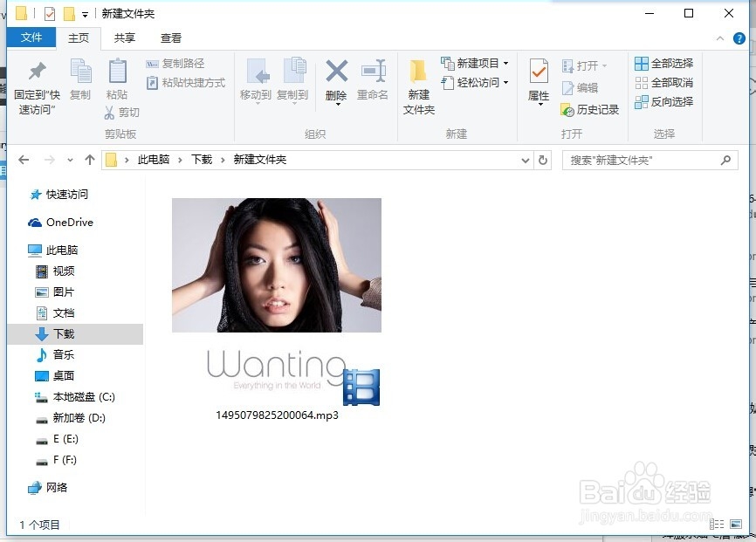
Task: Click 此电脑 in the address bar
Action: tap(154, 160)
